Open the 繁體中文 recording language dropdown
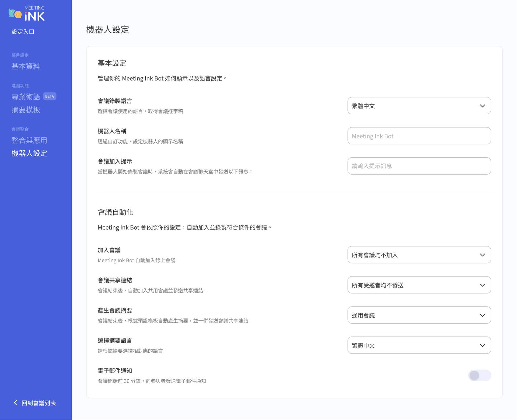Screen dimensions: 517x420 click(419, 106)
